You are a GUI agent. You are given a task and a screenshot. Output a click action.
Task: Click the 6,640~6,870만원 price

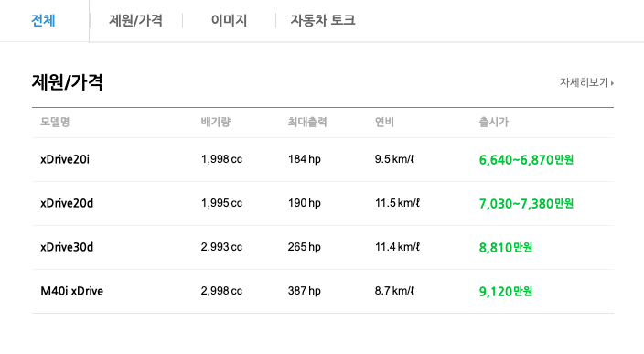pos(526,160)
